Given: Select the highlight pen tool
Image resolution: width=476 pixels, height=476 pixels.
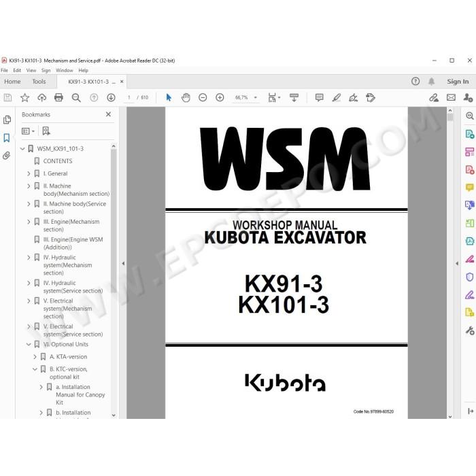Looking at the screenshot, I should (x=337, y=97).
